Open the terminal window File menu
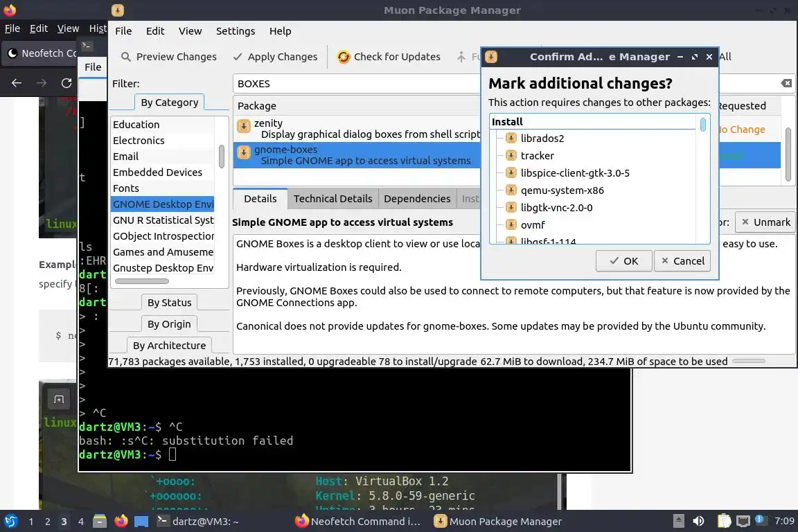Image resolution: width=798 pixels, height=532 pixels. (x=93, y=66)
